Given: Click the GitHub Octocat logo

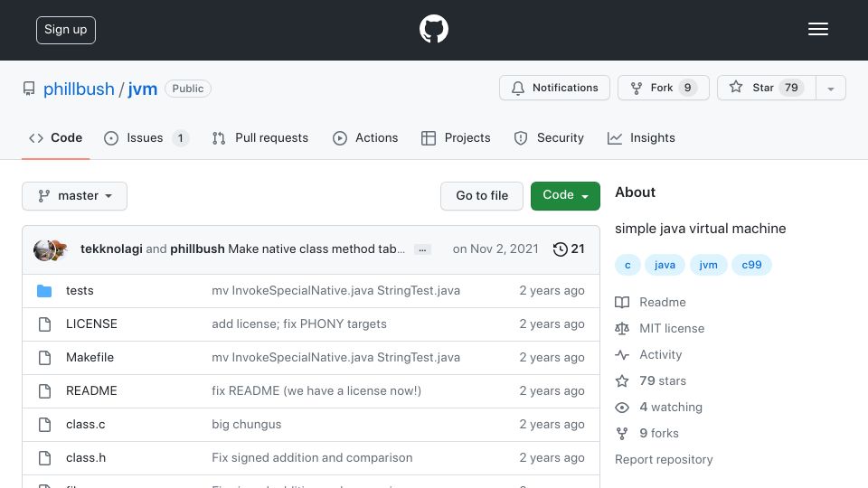Looking at the screenshot, I should click(433, 29).
